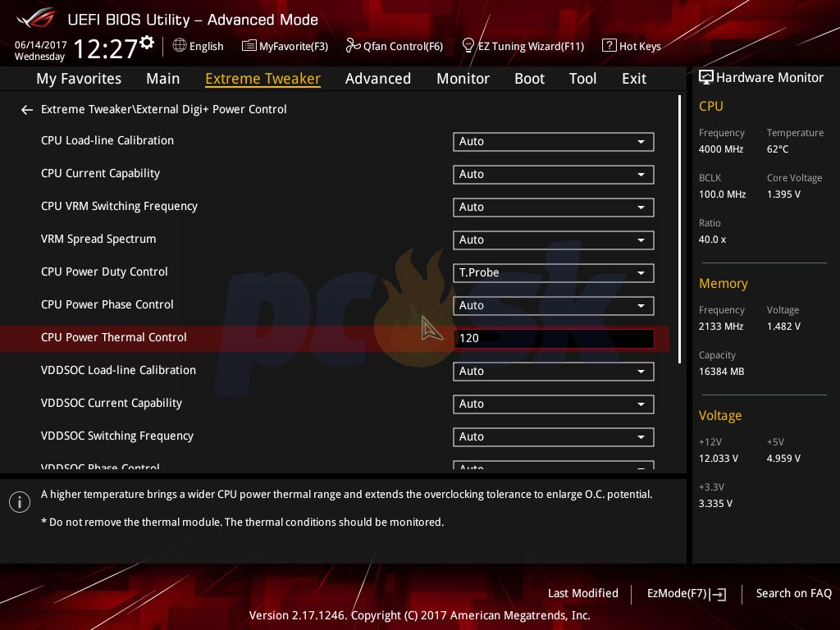840x630 pixels.
Task: Expand the CPU VRM Switching Frequency dropdown
Action: point(554,208)
